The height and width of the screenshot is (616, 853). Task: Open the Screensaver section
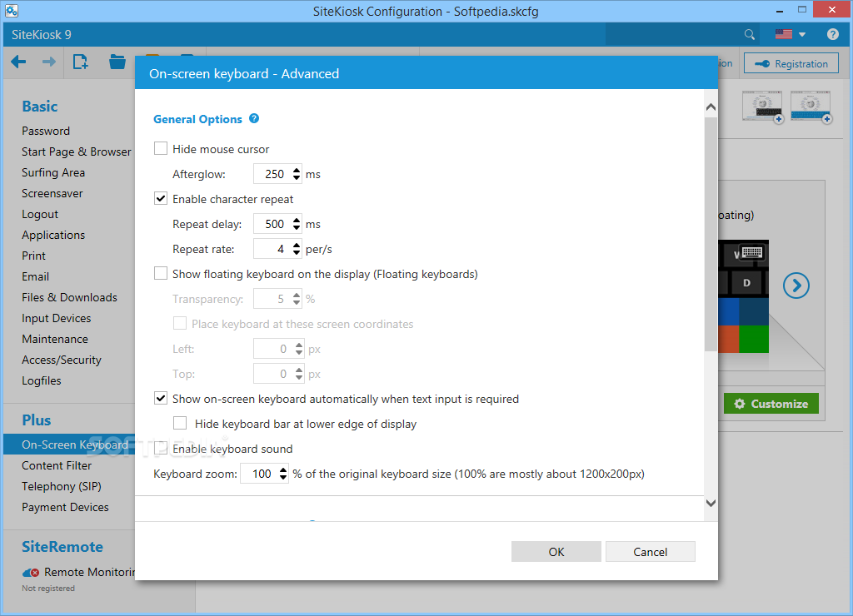pyautogui.click(x=52, y=193)
